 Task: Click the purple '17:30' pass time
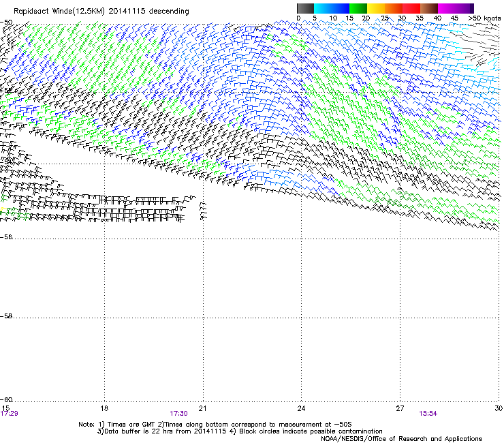point(178,414)
